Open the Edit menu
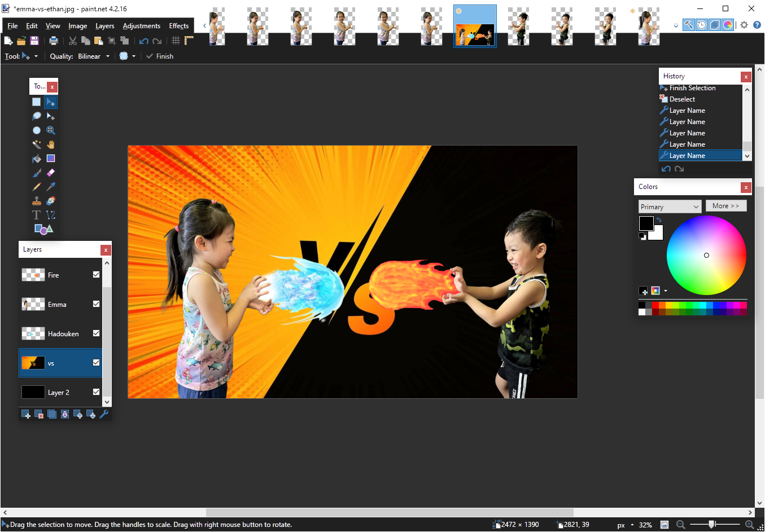The image size is (765, 532). 32,26
